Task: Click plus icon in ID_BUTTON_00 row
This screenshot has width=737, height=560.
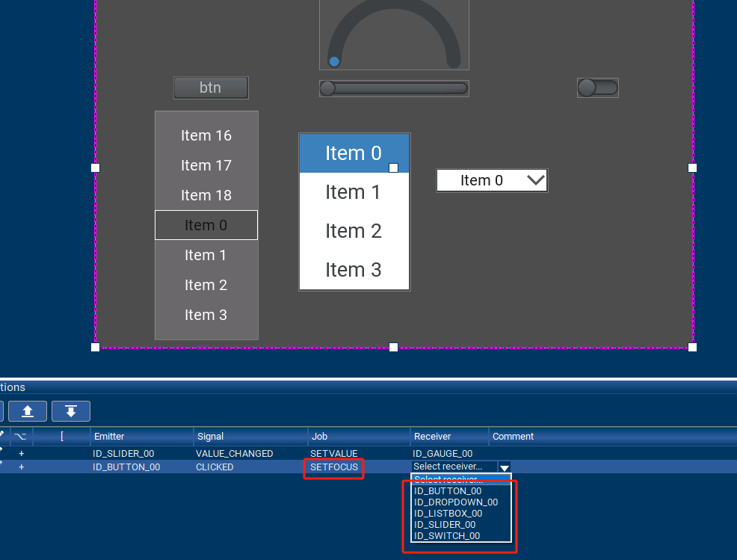Action: 22,467
